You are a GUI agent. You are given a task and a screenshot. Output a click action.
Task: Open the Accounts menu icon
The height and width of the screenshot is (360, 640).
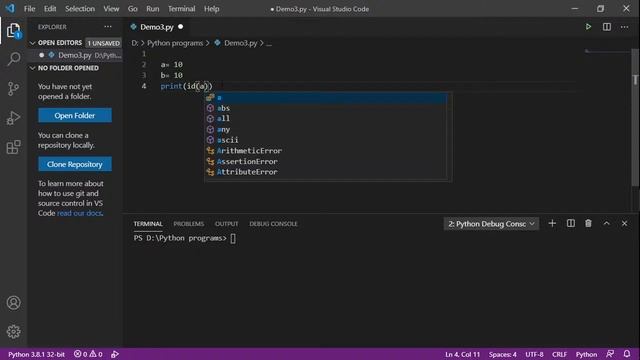13,302
